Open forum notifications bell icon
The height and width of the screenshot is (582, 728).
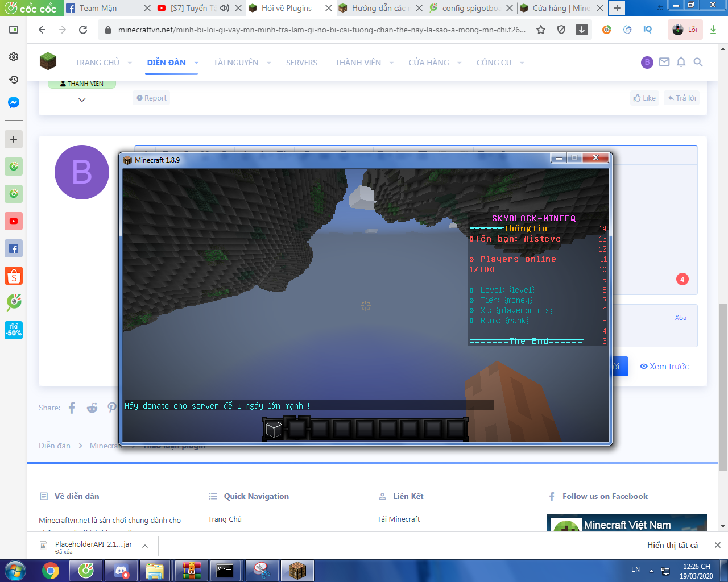point(681,63)
